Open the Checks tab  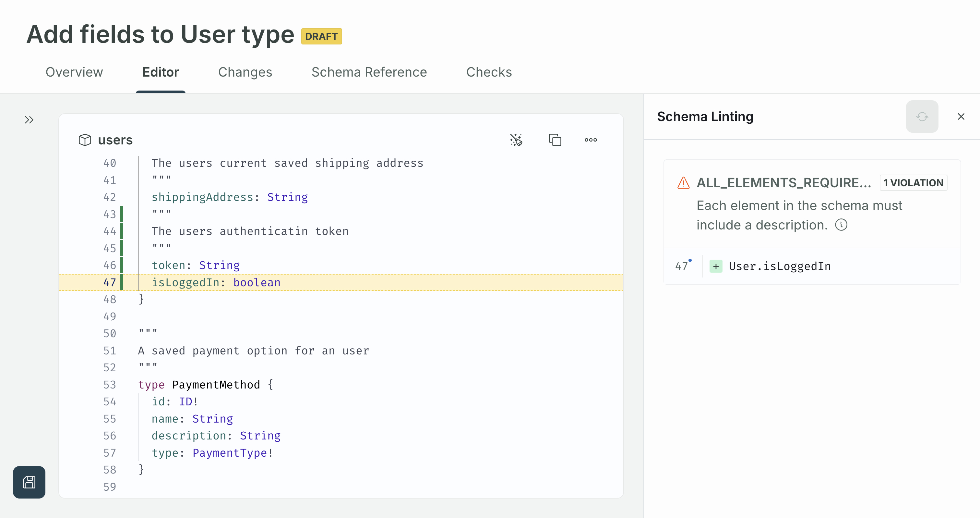pyautogui.click(x=489, y=72)
